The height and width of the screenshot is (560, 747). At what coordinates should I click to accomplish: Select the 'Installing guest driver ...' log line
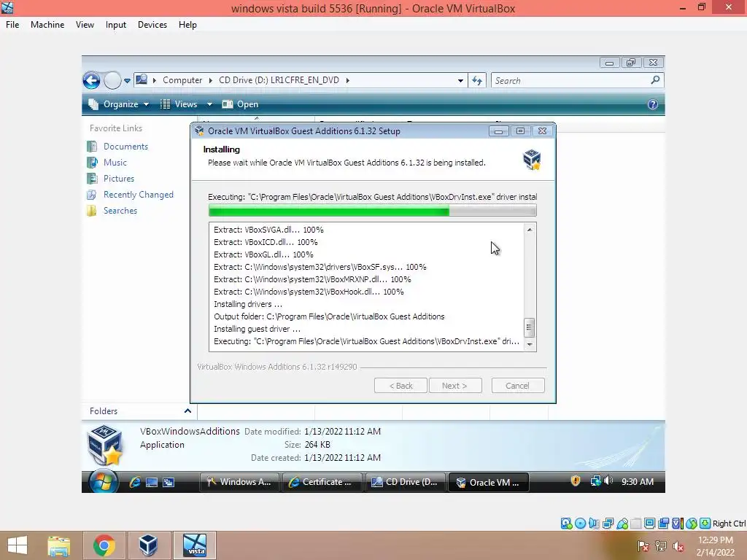(258, 329)
